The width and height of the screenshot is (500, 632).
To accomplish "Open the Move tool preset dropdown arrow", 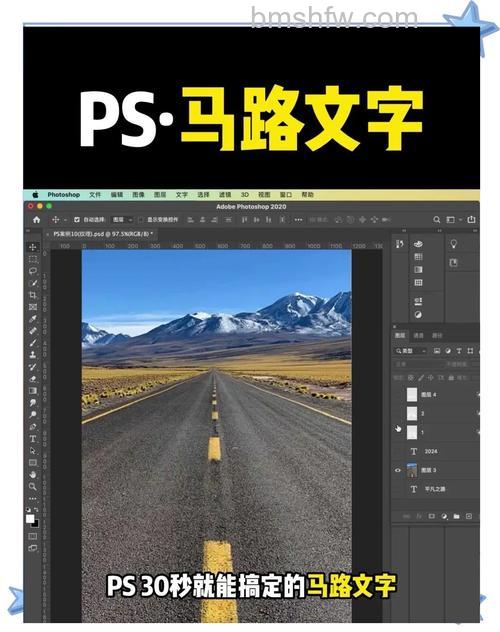I will click(x=65, y=220).
